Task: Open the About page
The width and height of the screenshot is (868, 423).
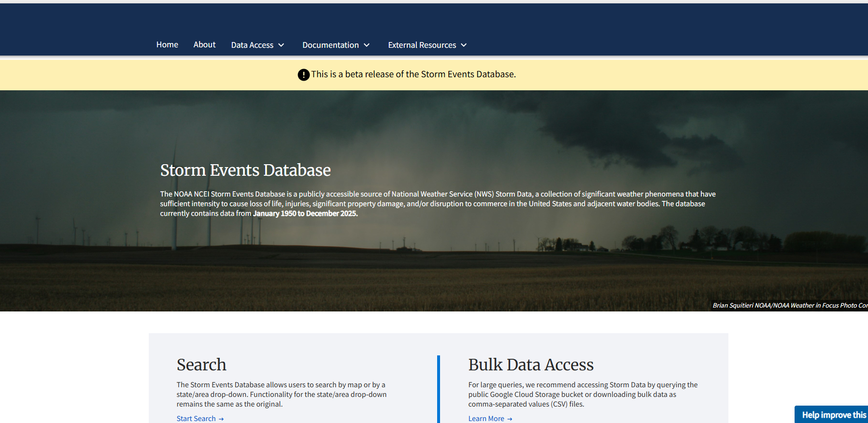Action: point(204,44)
